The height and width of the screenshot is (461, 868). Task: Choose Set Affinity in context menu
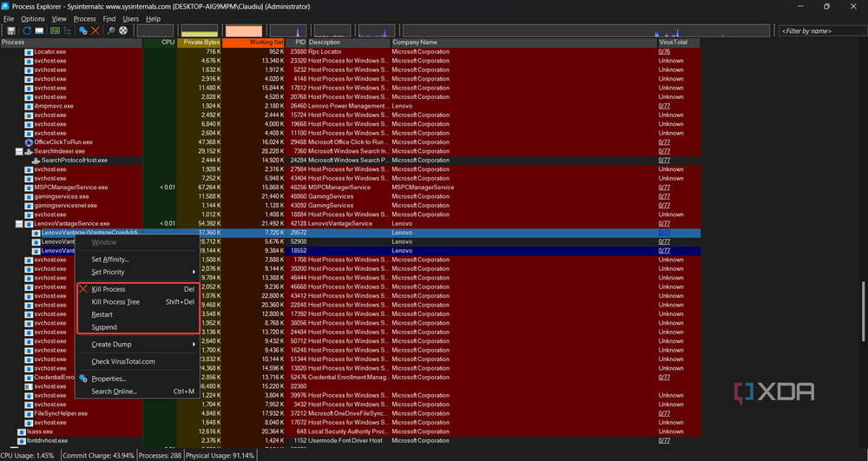click(x=137, y=260)
